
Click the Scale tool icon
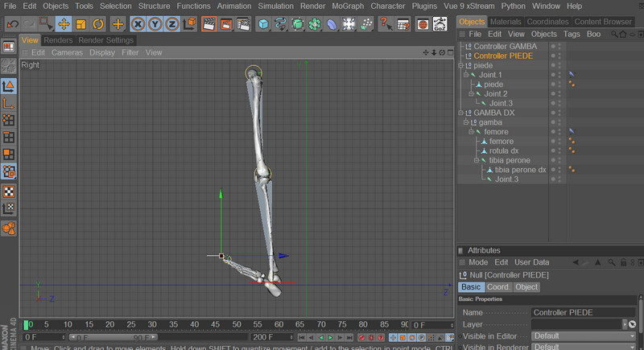coord(80,24)
